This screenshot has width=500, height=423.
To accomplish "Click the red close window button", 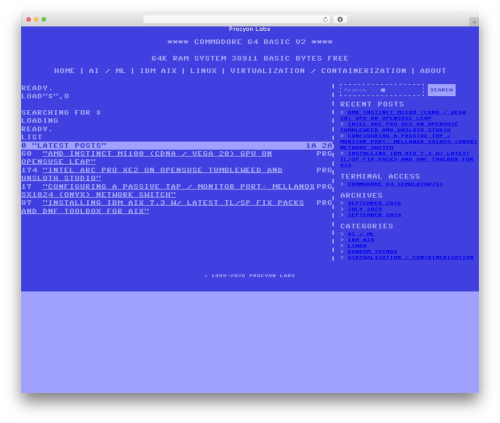I will (x=29, y=19).
